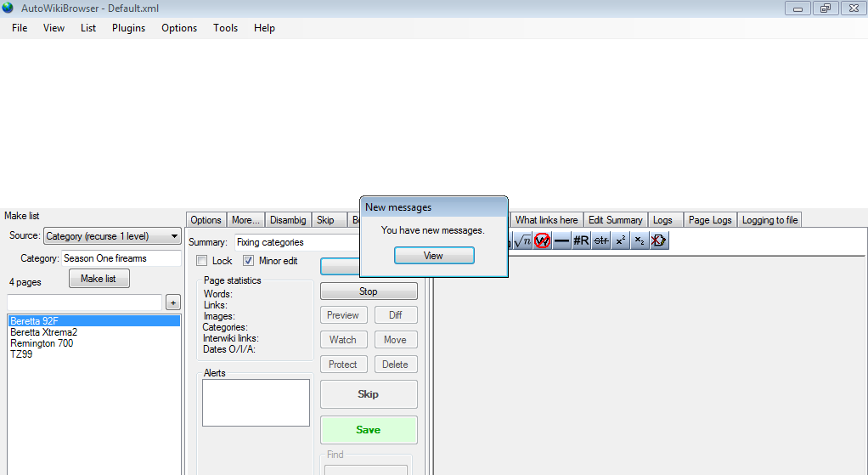The height and width of the screenshot is (475, 868).
Task: Insert math formula with square root icon
Action: pos(522,240)
